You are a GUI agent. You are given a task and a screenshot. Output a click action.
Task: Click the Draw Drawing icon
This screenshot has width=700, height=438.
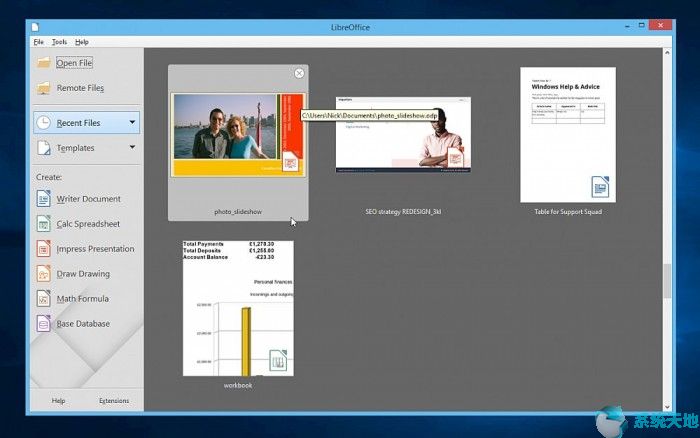[43, 274]
